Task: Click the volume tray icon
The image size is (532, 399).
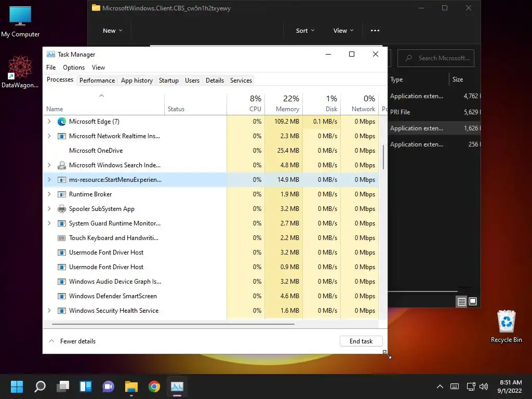Action: [x=484, y=386]
